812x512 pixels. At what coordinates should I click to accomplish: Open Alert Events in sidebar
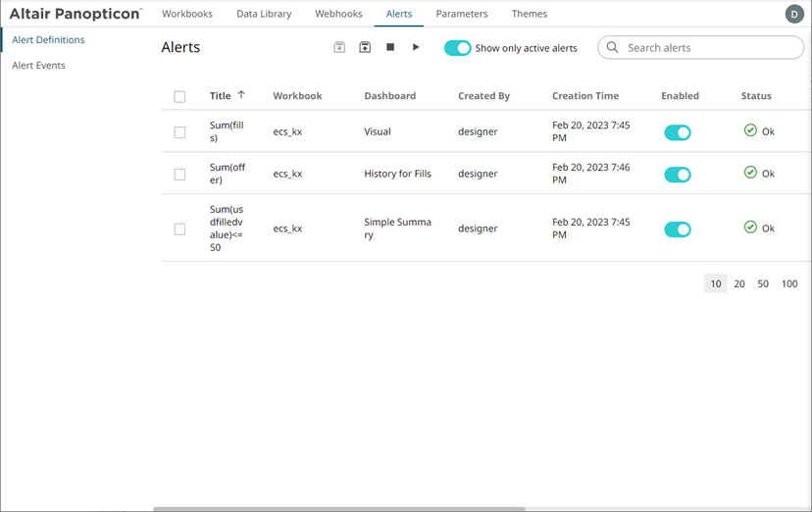(x=38, y=66)
